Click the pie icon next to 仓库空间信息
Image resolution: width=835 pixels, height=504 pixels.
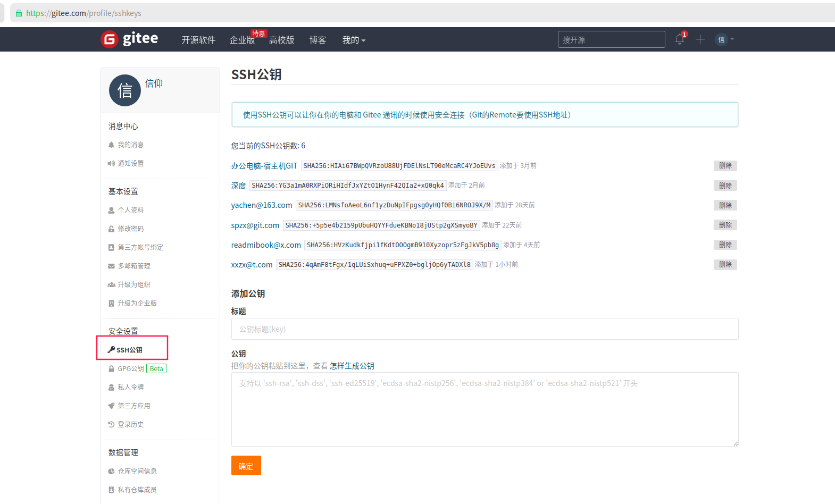point(111,471)
